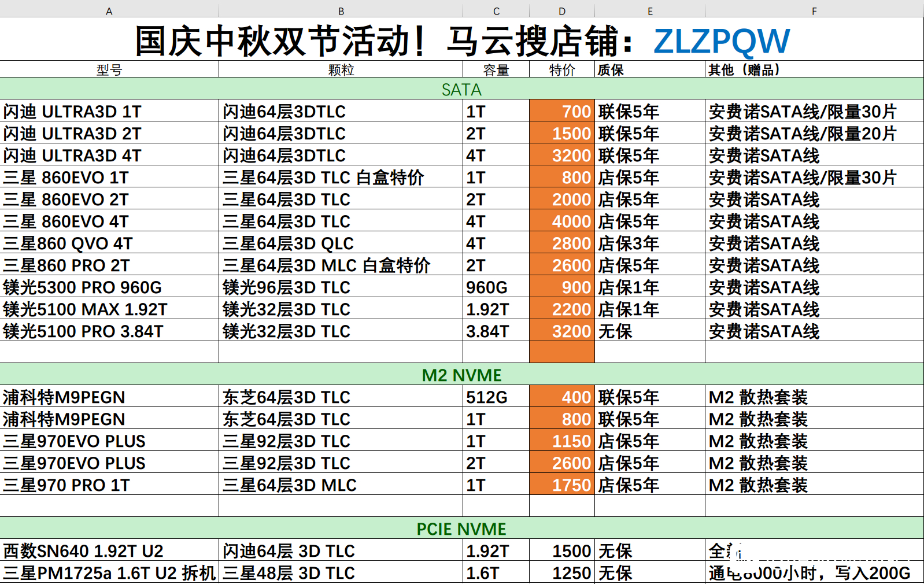This screenshot has width=924, height=584.
Task: Click cell 闪迪 ULTRA3D 1T
Action: pyautogui.click(x=109, y=111)
